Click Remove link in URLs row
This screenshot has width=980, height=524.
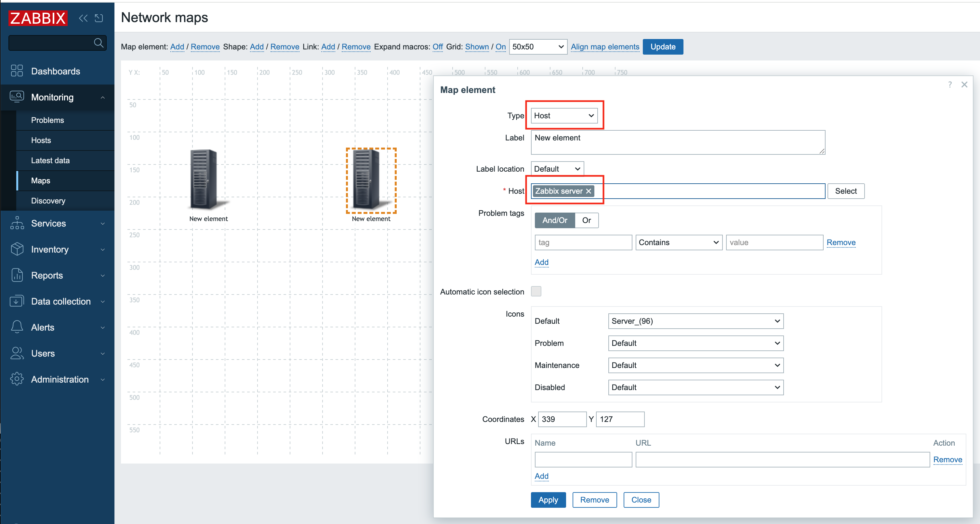(x=948, y=459)
